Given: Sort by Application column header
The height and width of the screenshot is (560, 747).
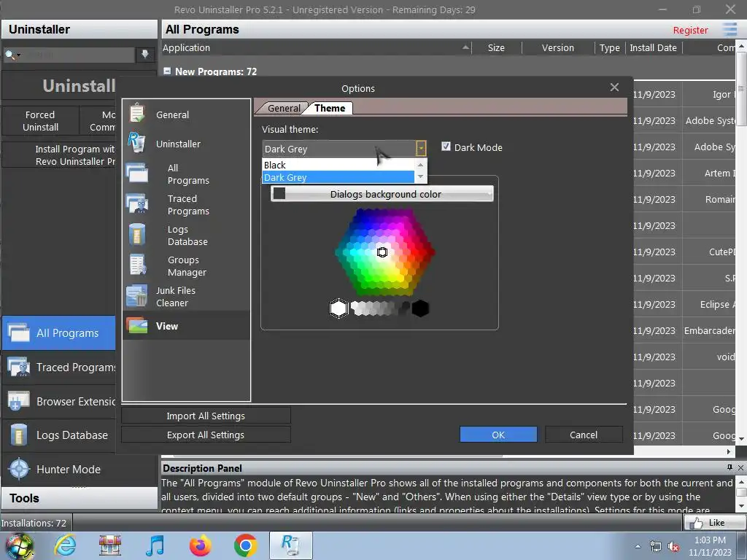Looking at the screenshot, I should pyautogui.click(x=317, y=47).
